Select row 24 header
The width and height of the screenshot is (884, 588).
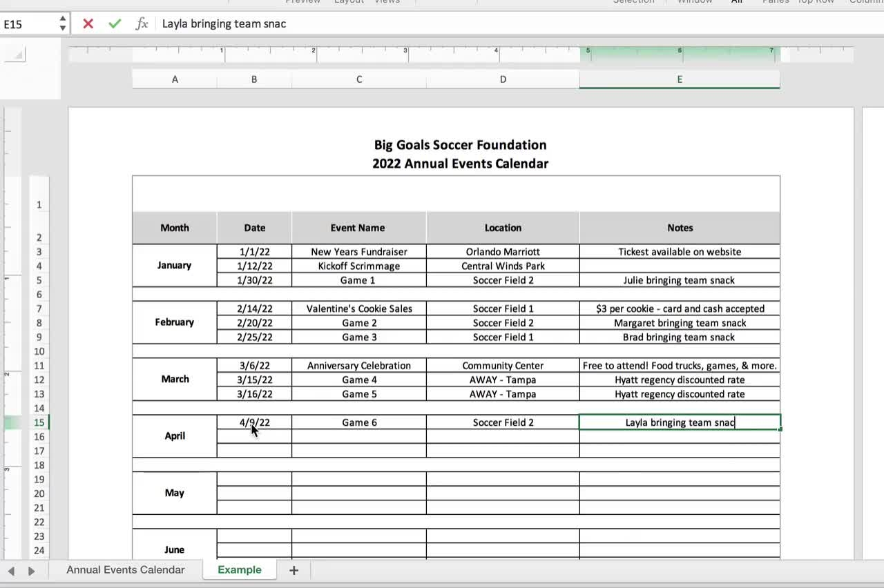click(39, 550)
